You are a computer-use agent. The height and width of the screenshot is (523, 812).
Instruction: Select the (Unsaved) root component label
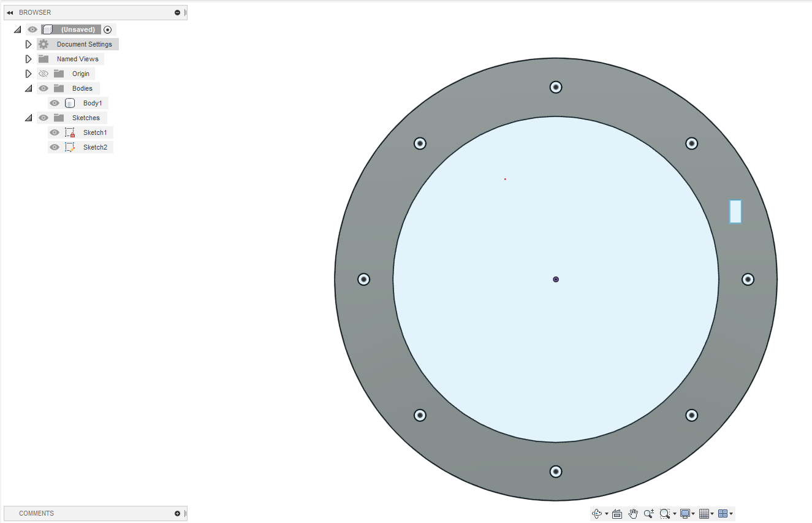point(78,29)
